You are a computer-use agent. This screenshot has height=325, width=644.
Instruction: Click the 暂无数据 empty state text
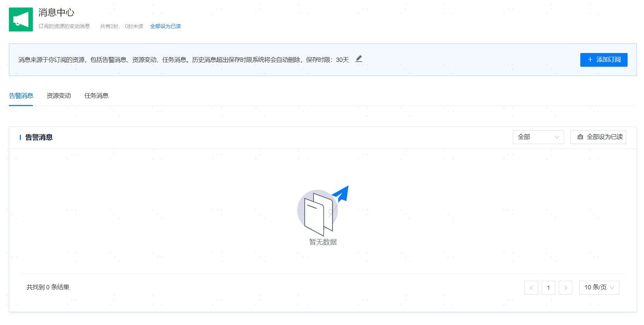(x=323, y=242)
